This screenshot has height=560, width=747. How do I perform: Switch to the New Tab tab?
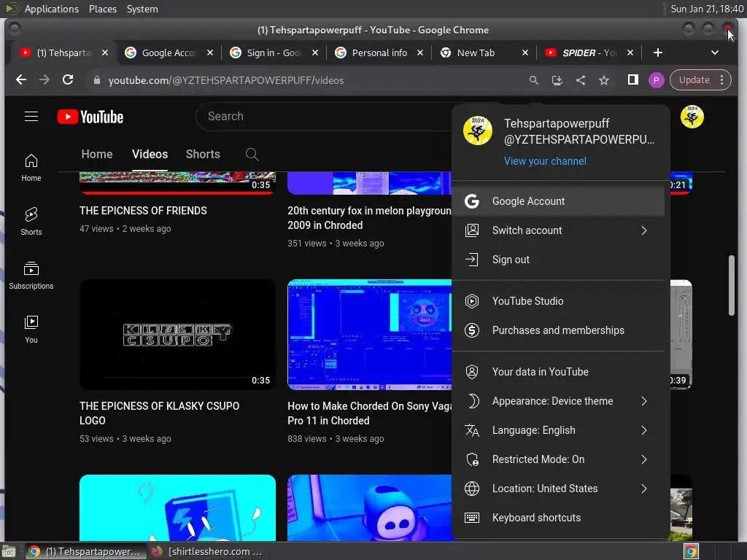(484, 52)
